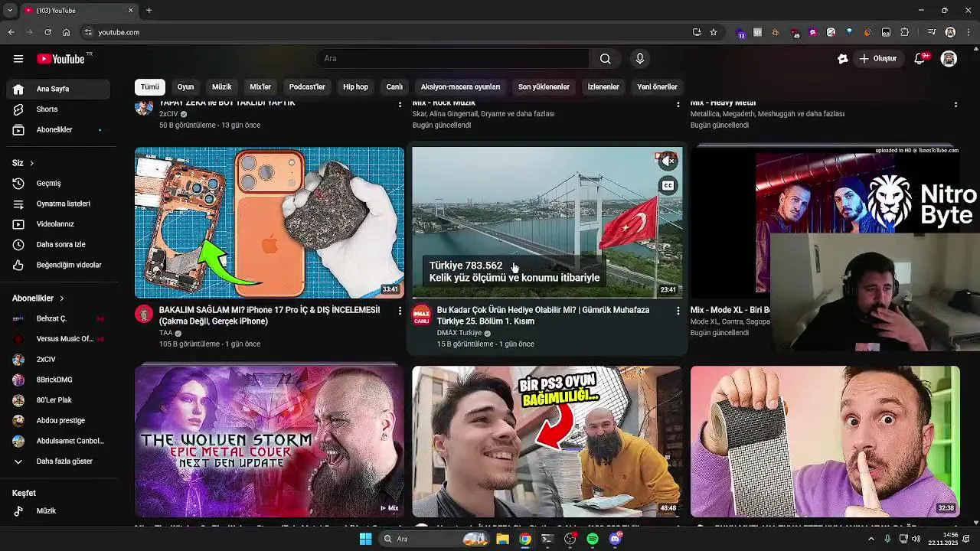
Task: Open the YouTube hamburger guide menu
Action: coord(18,59)
